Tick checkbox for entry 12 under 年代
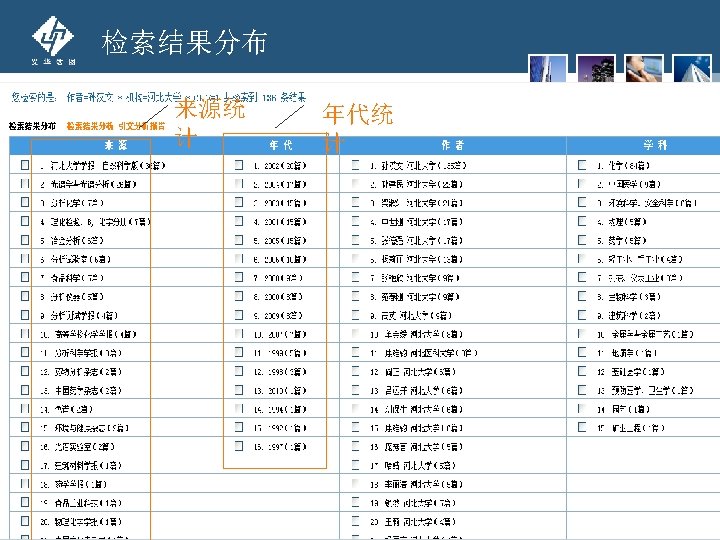The height and width of the screenshot is (540, 720). click(x=239, y=371)
